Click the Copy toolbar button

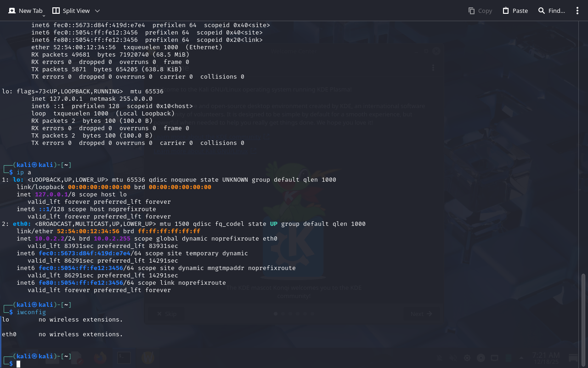pos(480,11)
